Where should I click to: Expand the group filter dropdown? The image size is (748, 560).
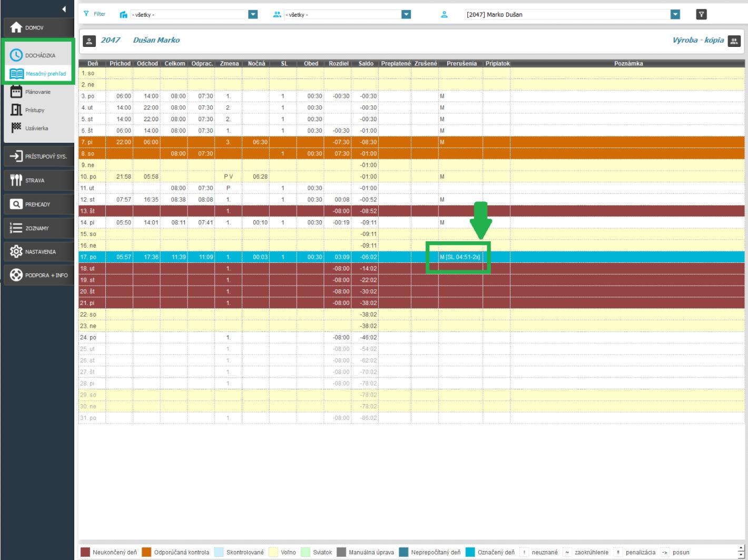(406, 15)
